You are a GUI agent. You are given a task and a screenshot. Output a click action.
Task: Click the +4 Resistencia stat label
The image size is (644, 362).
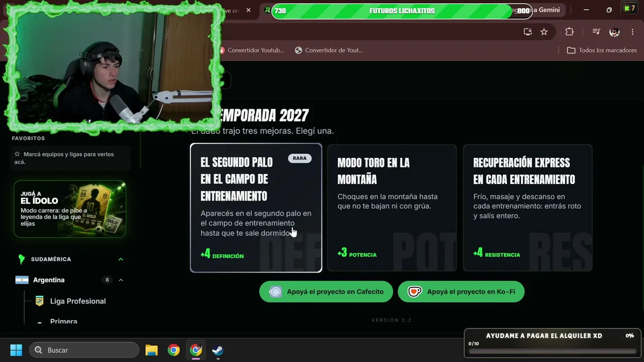[x=497, y=253]
